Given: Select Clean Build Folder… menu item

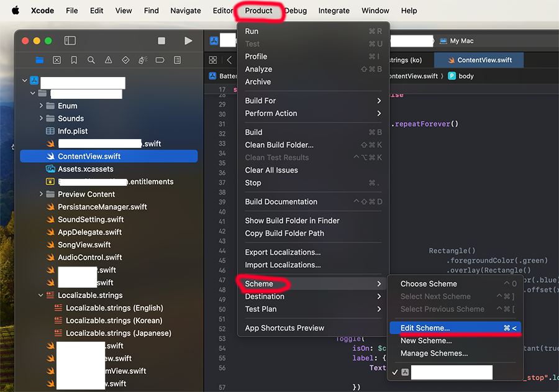Looking at the screenshot, I should [279, 145].
